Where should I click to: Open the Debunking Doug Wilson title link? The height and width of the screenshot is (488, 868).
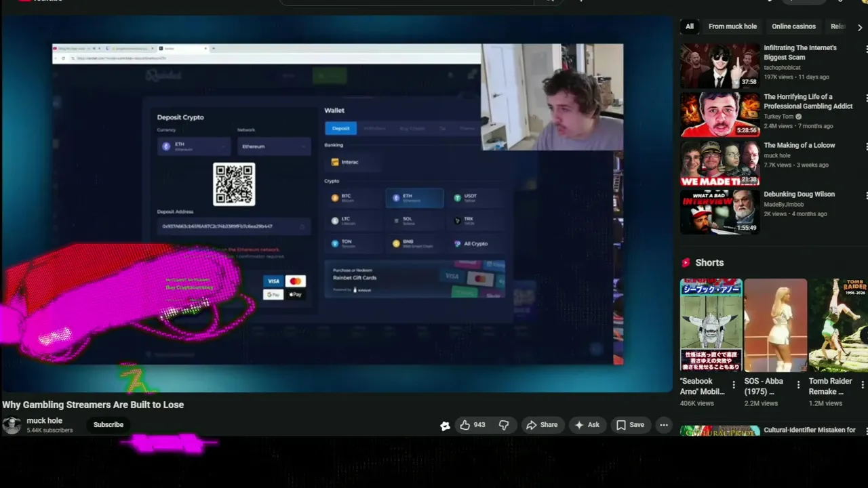pyautogui.click(x=800, y=195)
